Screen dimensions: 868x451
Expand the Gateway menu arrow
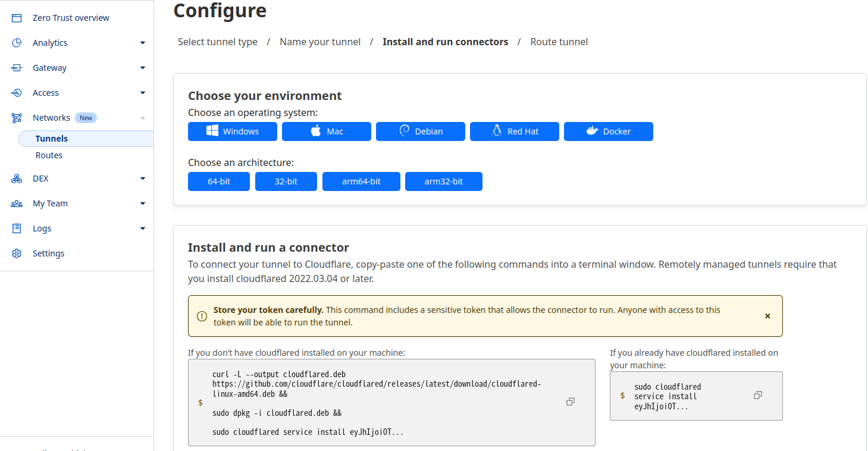[143, 68]
